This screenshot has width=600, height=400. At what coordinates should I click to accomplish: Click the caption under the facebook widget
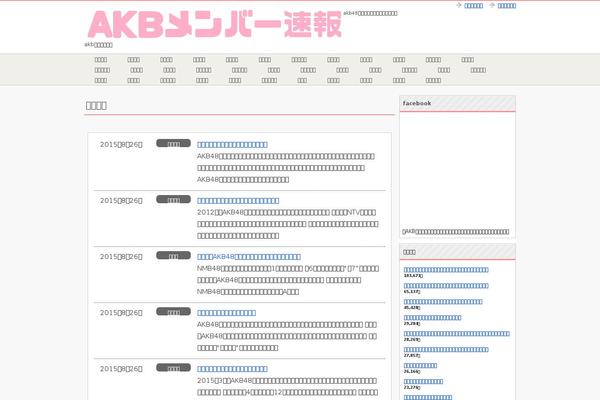(x=455, y=232)
